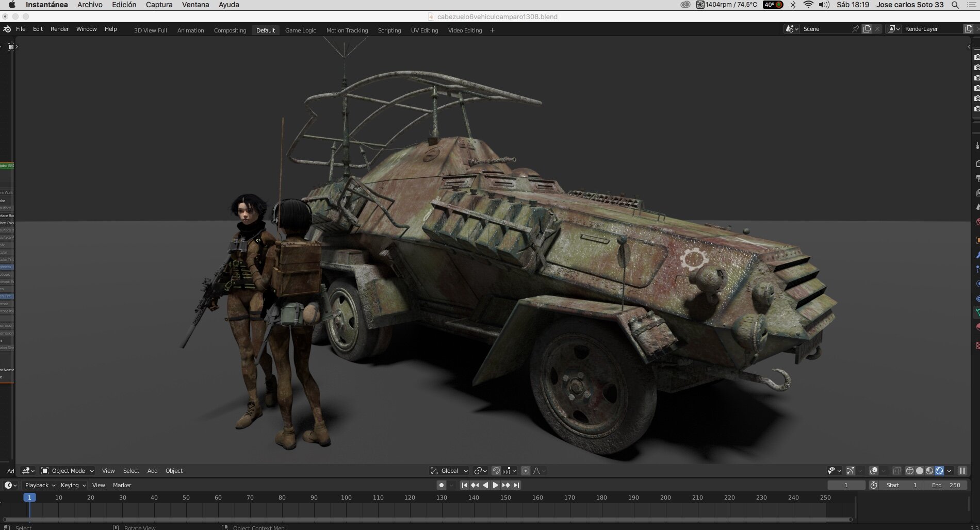The image size is (980, 530).
Task: Toggle the auto-keying record button
Action: click(442, 485)
